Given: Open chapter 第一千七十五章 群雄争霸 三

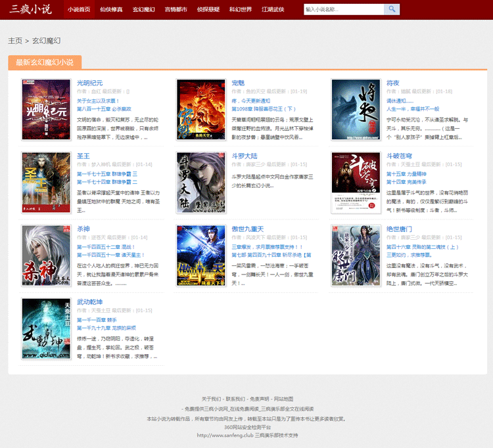Looking at the screenshot, I should point(107,173).
